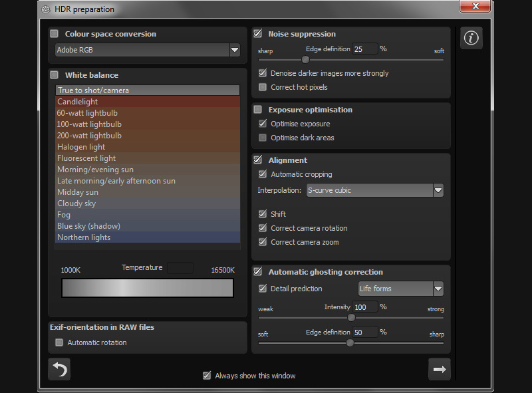Uncheck Automatic cropping
532x393 pixels.
click(263, 174)
